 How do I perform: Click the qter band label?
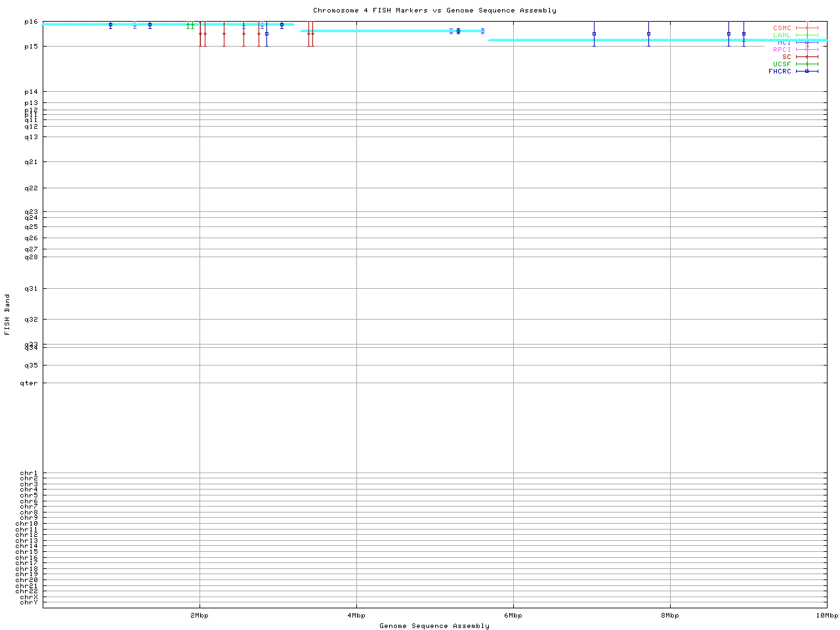point(29,383)
